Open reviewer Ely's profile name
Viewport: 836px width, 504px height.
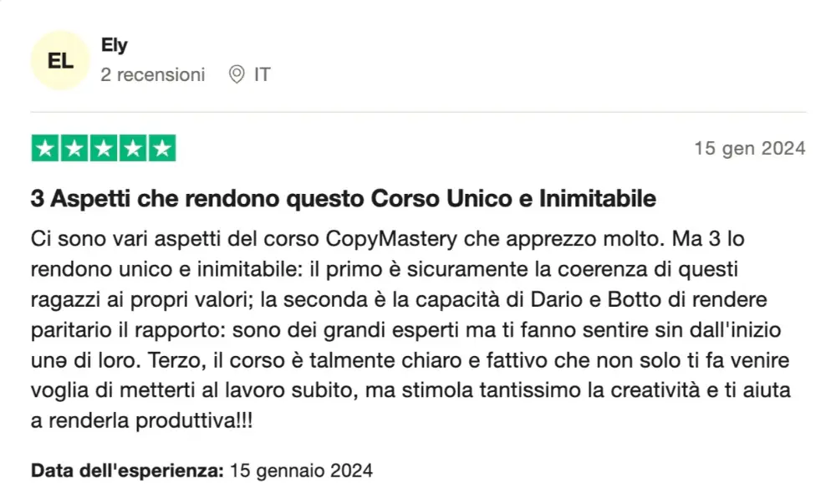(114, 44)
